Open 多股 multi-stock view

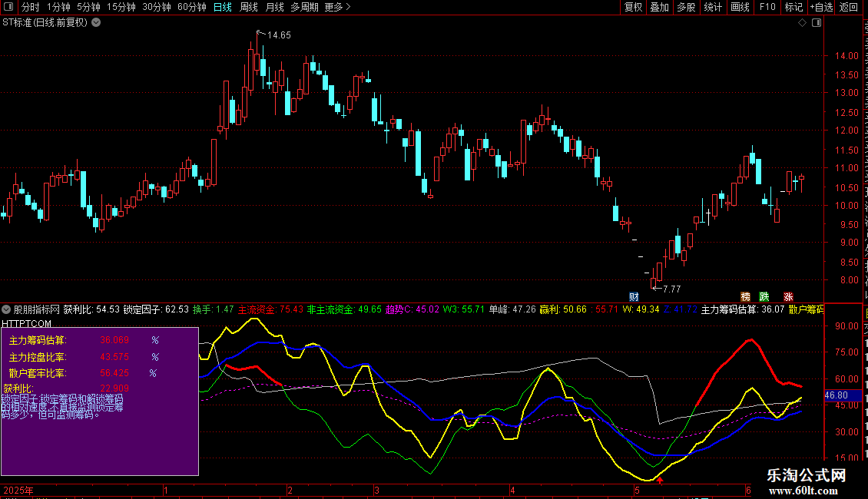click(686, 7)
